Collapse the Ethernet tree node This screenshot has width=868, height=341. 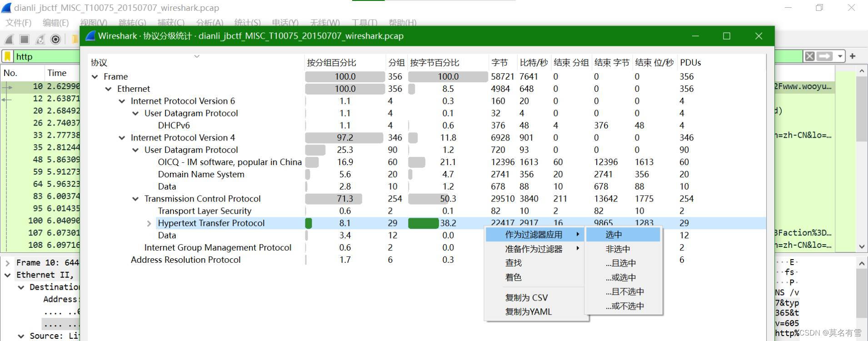109,89
